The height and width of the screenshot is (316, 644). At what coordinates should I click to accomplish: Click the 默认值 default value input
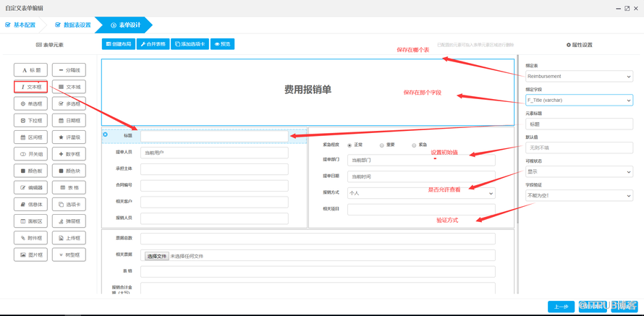tap(579, 148)
